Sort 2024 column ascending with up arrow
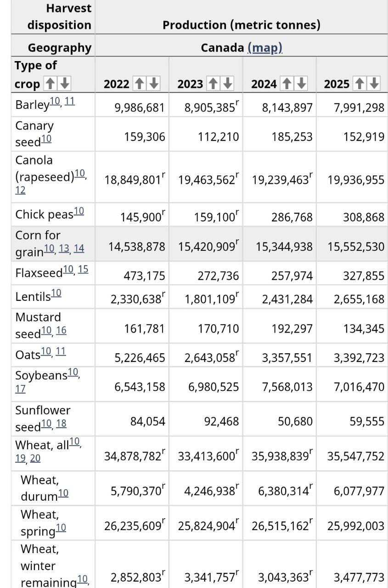The height and width of the screenshot is (588, 388). (287, 84)
